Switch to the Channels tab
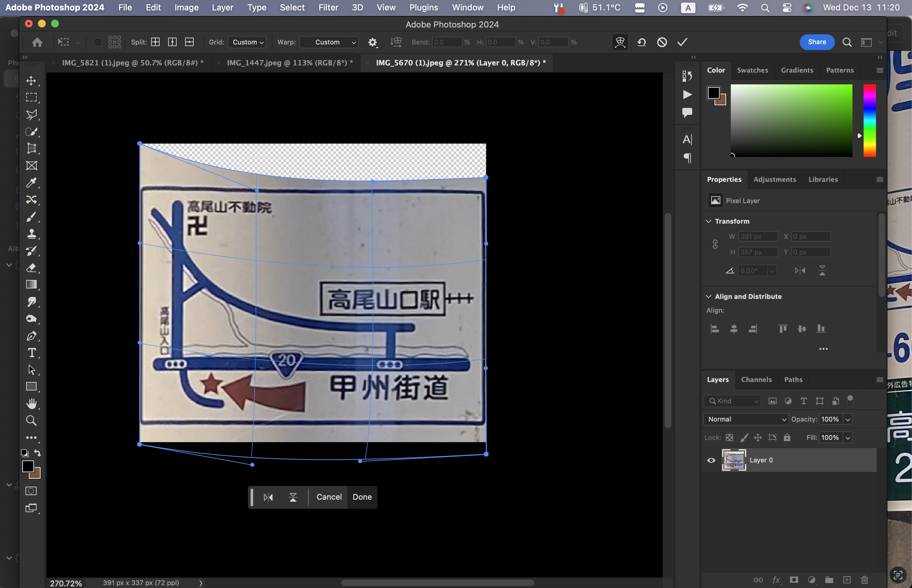 coord(756,380)
